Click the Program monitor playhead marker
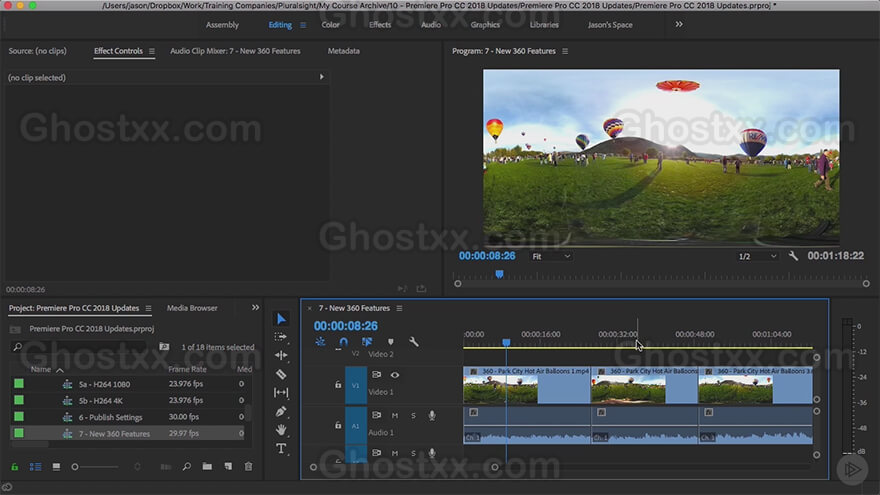The width and height of the screenshot is (880, 495). (499, 274)
